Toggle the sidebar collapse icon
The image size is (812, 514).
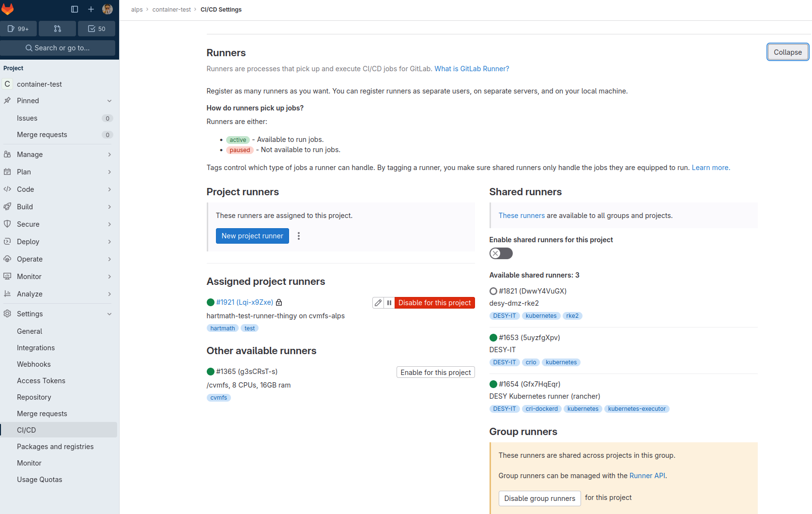click(x=75, y=9)
